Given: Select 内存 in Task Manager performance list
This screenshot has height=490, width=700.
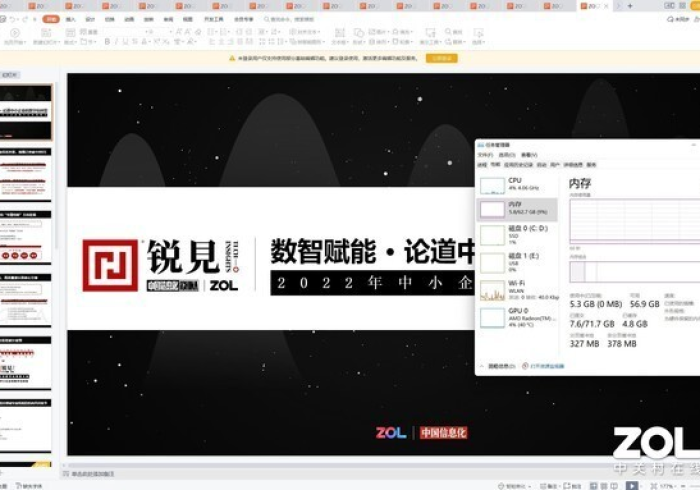Looking at the screenshot, I should pyautogui.click(x=517, y=209).
